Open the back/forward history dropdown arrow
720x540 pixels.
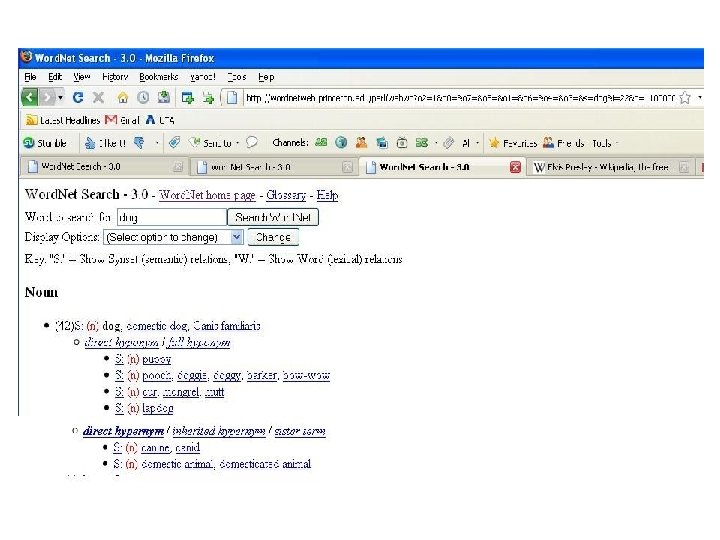pos(60,97)
